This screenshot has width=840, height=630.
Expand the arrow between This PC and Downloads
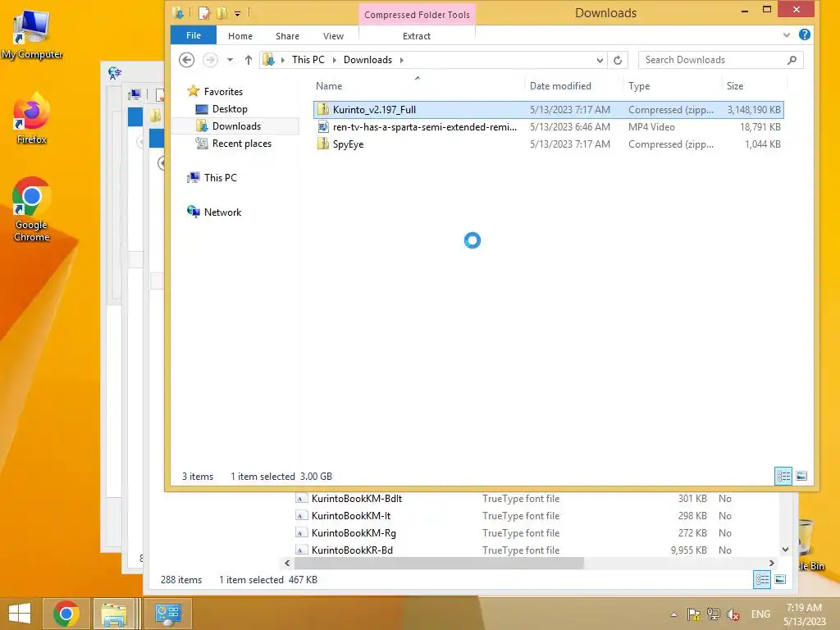coord(335,60)
